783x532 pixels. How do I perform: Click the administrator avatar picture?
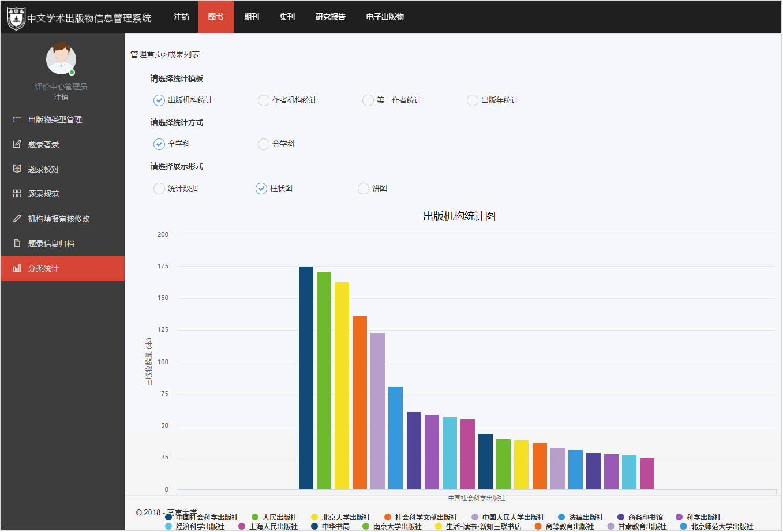[x=61, y=58]
